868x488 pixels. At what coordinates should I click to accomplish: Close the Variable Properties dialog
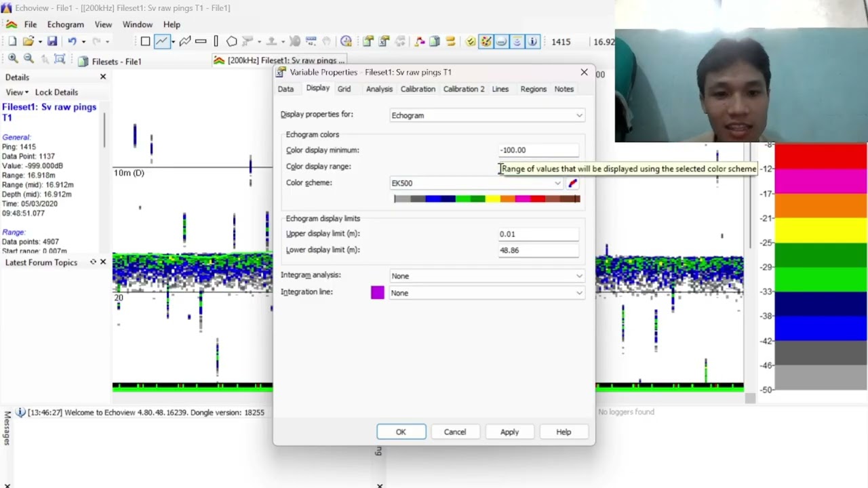click(x=584, y=72)
